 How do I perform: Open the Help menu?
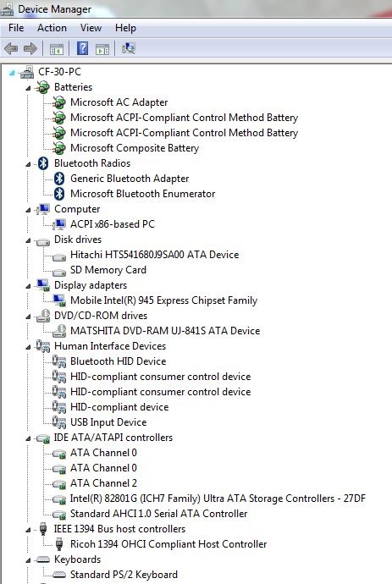[125, 28]
